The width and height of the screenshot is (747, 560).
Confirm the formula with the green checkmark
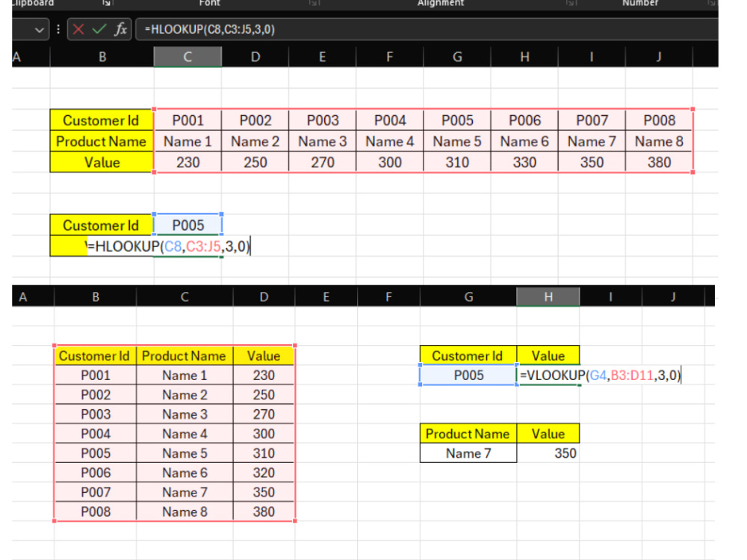pos(99,30)
